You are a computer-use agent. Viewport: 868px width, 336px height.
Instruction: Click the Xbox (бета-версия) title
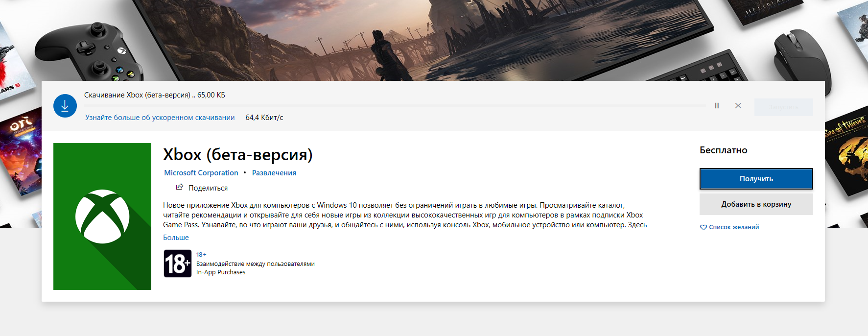click(x=238, y=155)
